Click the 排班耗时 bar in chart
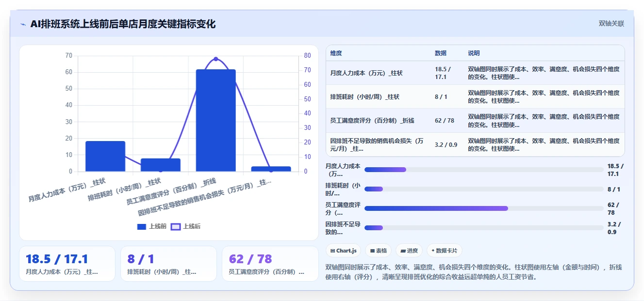Image resolution: width=644 pixels, height=301 pixels. point(161,165)
